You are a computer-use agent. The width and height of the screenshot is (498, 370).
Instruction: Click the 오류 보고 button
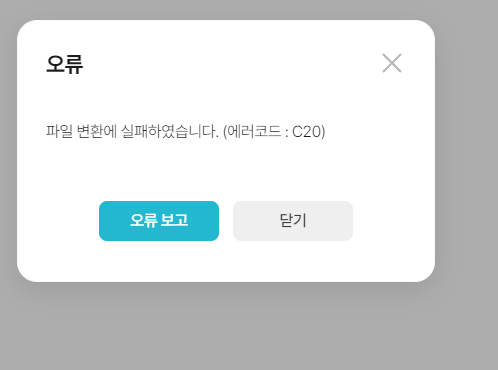coord(159,221)
